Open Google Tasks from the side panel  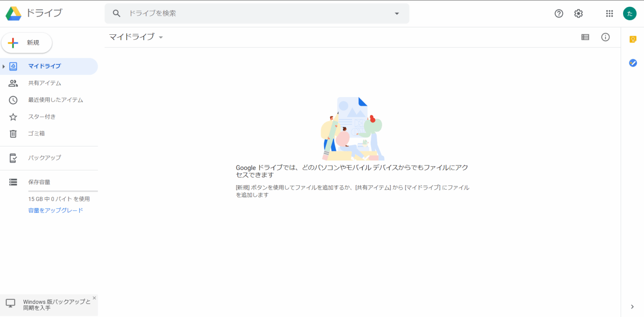click(633, 63)
